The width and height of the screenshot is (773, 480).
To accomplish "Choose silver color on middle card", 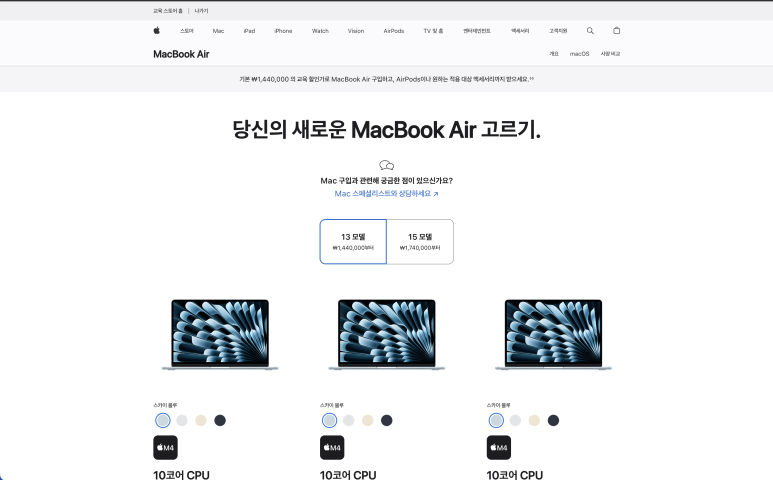I will click(x=349, y=420).
